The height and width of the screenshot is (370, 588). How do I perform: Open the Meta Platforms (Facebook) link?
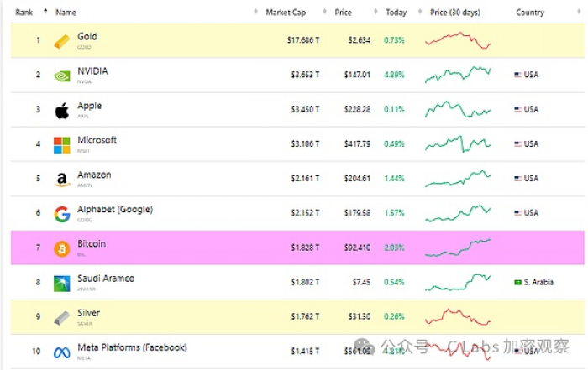point(132,347)
